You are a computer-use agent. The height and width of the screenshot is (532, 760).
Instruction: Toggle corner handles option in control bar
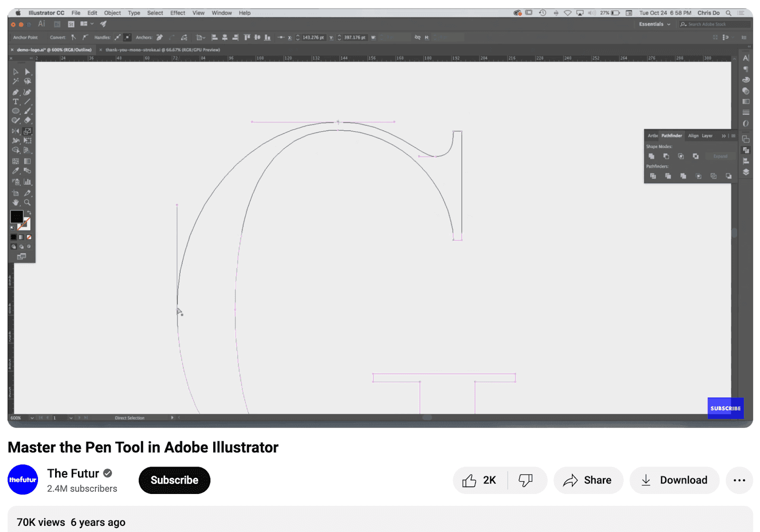127,37
